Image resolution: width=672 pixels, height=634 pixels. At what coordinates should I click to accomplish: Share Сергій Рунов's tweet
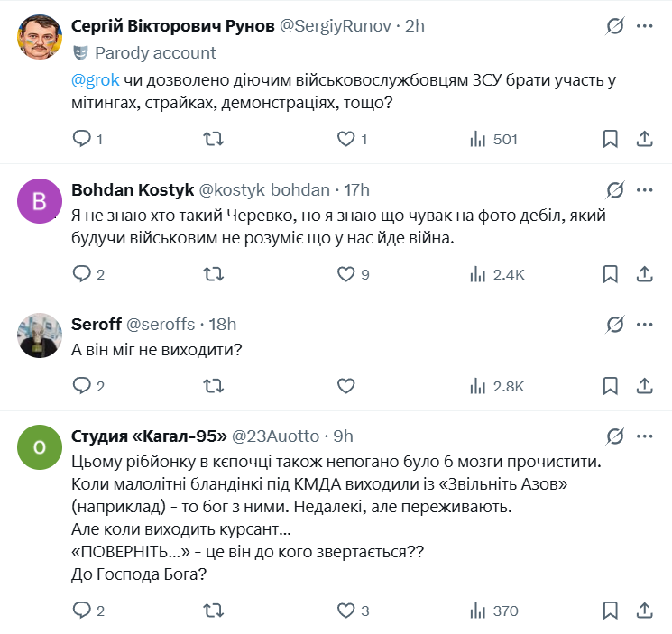(x=645, y=139)
